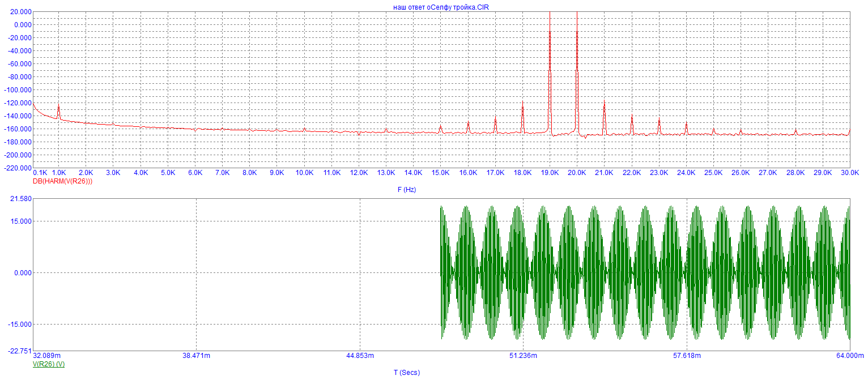Image resolution: width=868 pixels, height=384 pixels.
Task: Click the 20.000 top dB scale value
Action: (20, 11)
